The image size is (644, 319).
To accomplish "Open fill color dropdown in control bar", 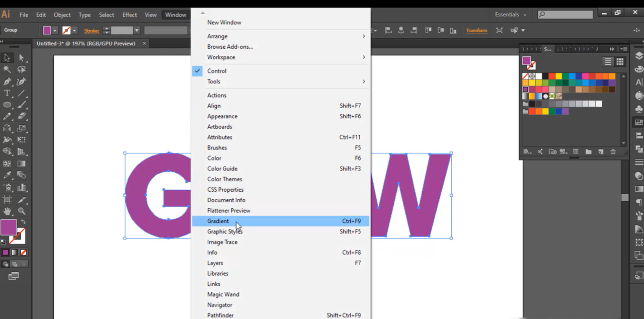I will (x=55, y=31).
